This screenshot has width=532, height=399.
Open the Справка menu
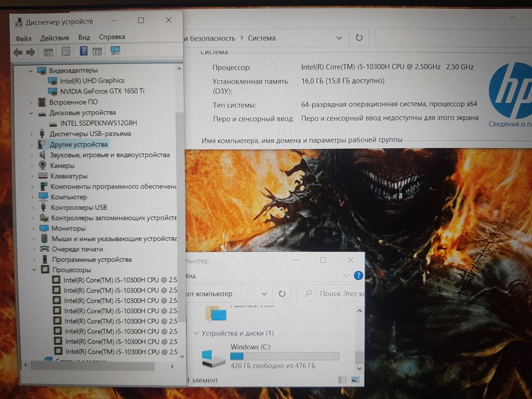coord(112,37)
